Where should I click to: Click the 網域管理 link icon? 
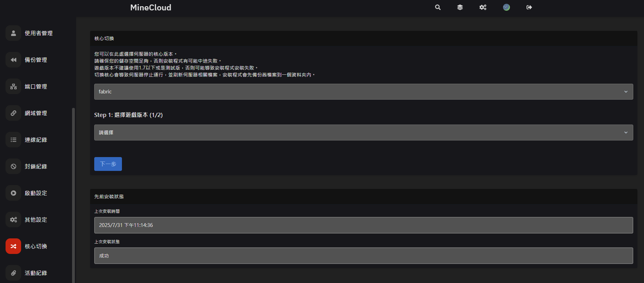[14, 113]
